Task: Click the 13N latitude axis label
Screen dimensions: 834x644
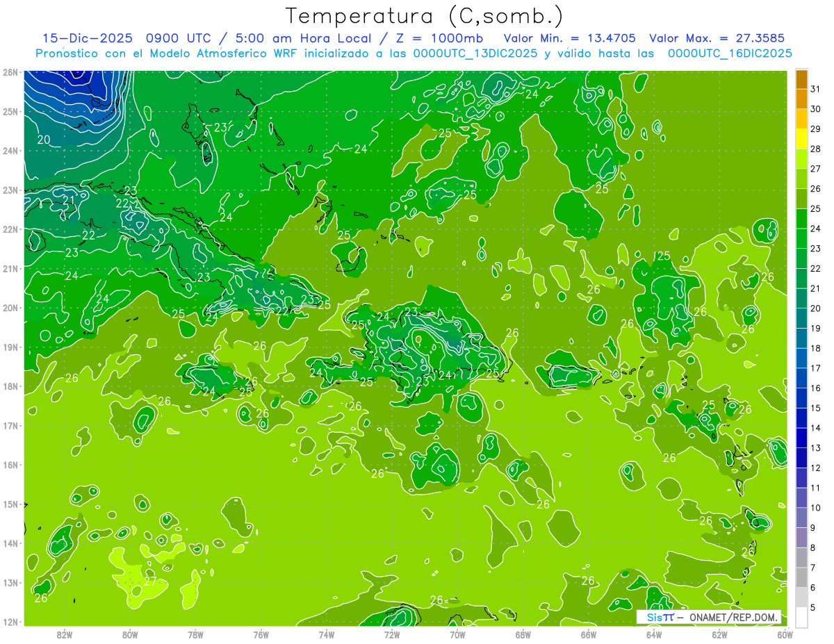Action: point(10,582)
